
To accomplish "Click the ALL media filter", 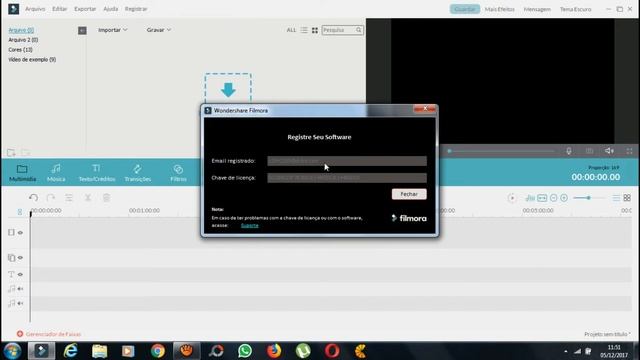I will (291, 30).
